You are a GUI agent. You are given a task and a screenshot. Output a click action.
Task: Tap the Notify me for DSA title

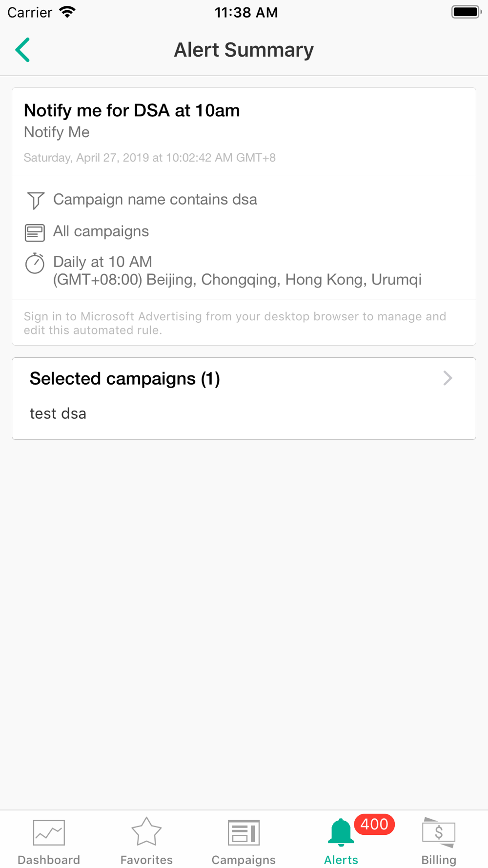pyautogui.click(x=132, y=110)
